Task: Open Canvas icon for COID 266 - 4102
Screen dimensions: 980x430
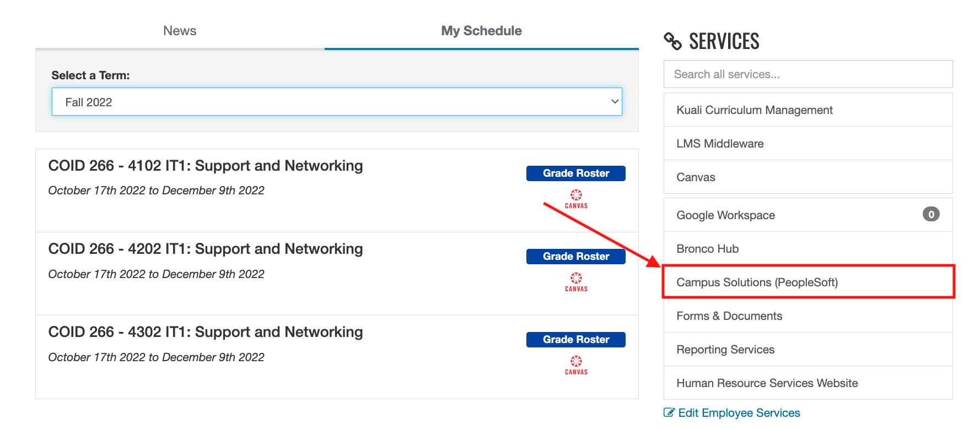Action: 576,199
